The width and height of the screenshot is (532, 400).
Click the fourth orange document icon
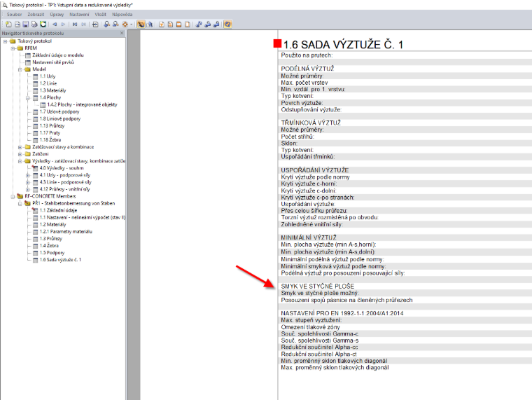[x=188, y=24]
